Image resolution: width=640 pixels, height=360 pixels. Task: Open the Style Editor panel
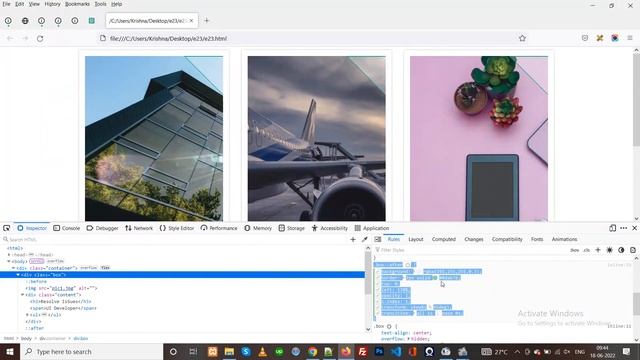(177, 228)
